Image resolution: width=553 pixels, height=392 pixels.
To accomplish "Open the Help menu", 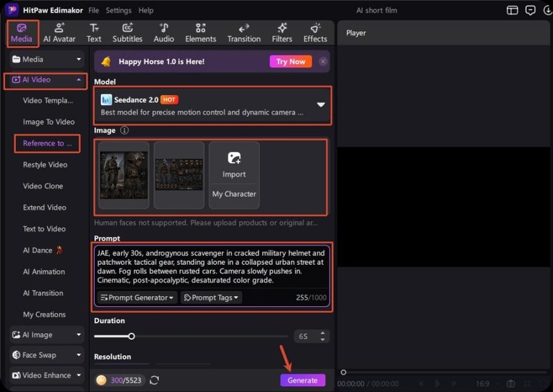I will (x=146, y=10).
